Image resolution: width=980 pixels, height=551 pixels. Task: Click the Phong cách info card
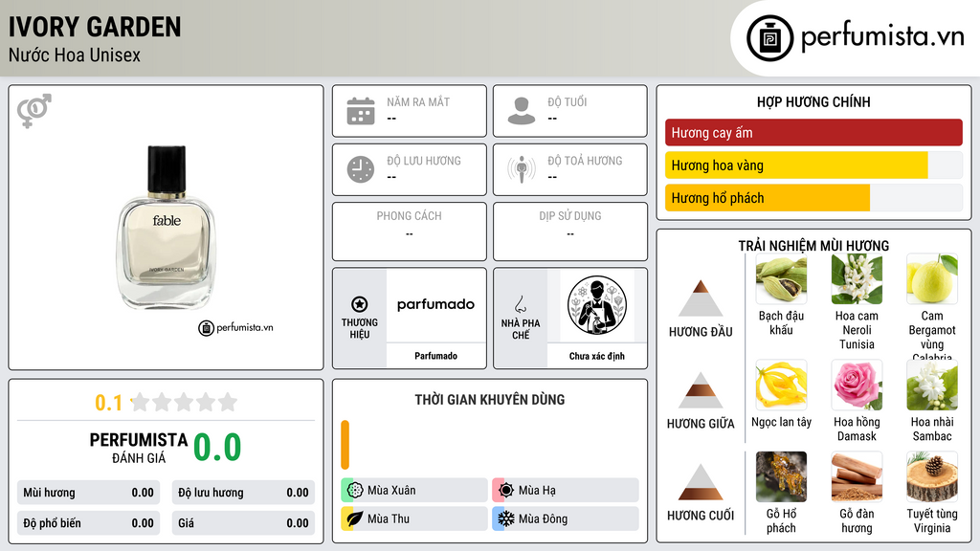click(x=410, y=231)
